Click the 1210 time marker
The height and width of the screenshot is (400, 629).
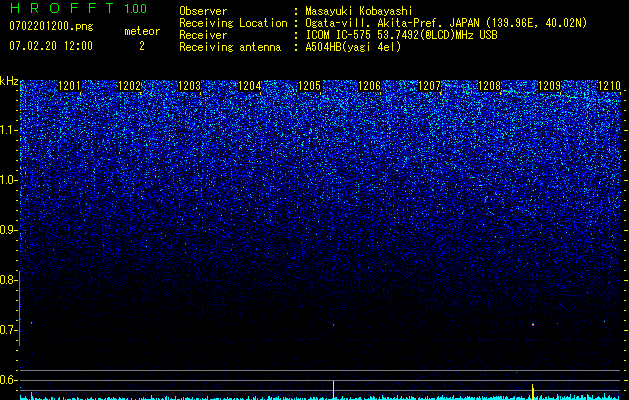609,85
